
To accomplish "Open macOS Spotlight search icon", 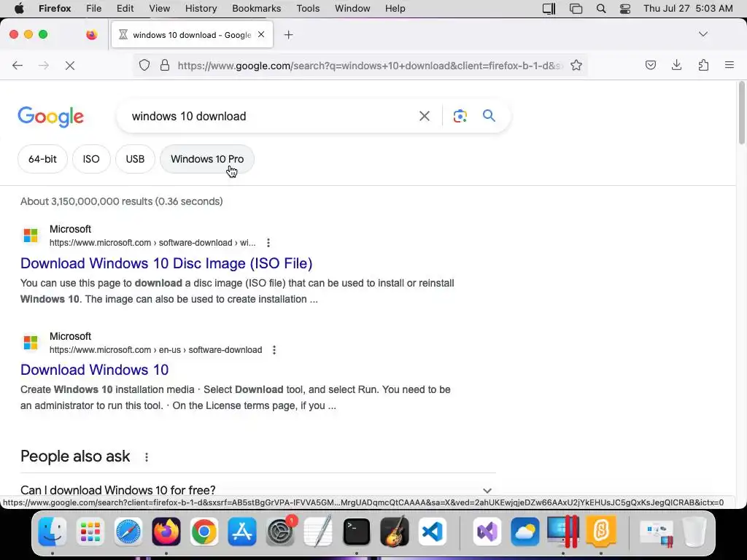I will (601, 9).
